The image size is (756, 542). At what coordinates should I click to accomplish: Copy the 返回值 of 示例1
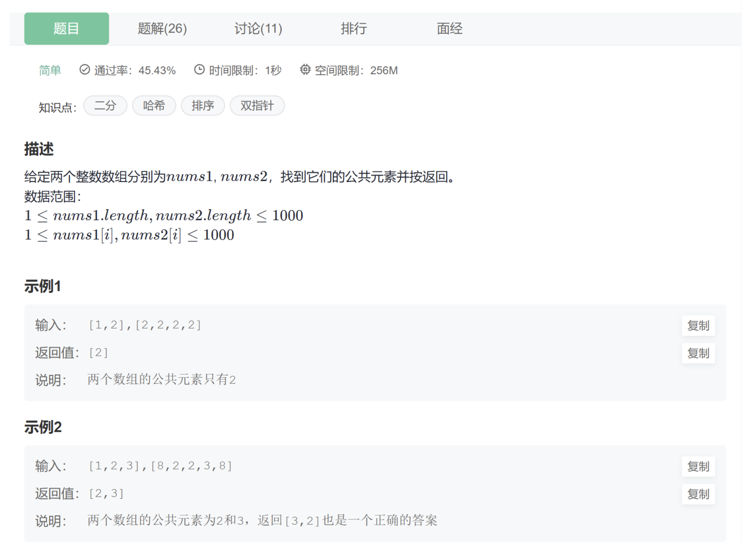point(698,354)
